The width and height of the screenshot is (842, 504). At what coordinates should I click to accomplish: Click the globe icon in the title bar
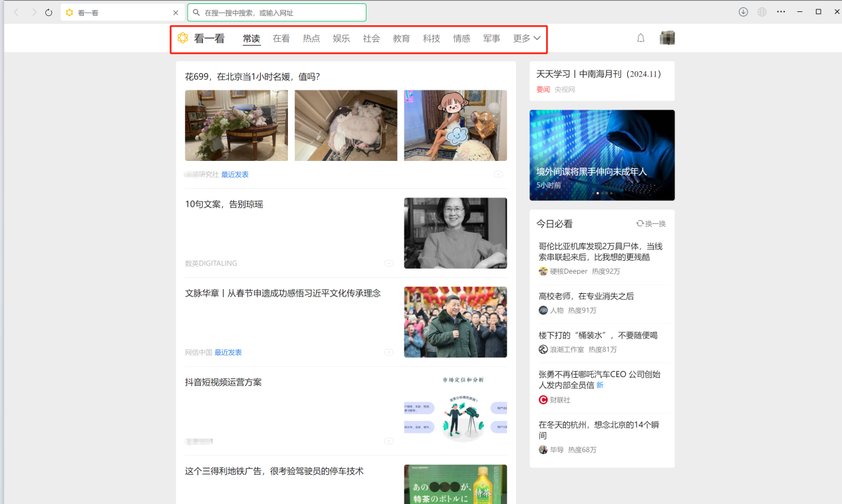(762, 12)
